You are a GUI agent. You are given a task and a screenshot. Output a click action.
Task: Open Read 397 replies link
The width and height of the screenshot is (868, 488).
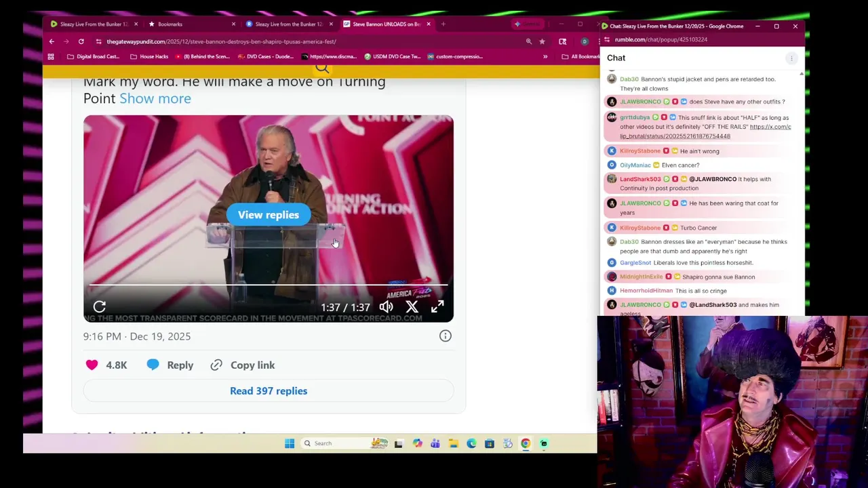(x=269, y=391)
